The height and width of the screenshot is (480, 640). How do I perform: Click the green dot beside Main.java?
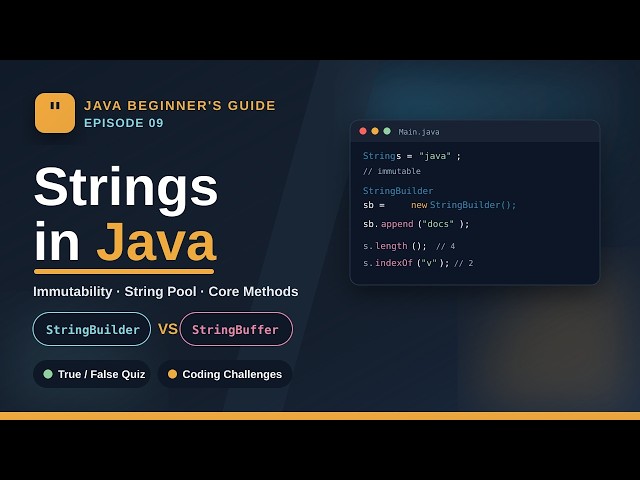click(387, 131)
